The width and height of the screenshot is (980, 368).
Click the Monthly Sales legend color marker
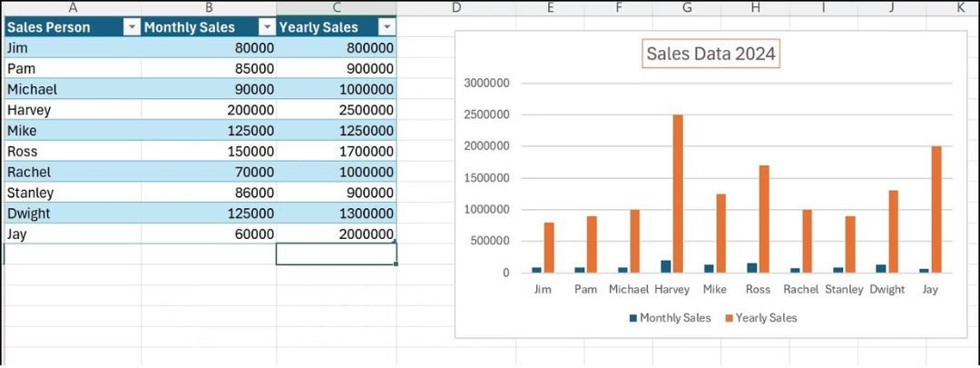click(633, 318)
